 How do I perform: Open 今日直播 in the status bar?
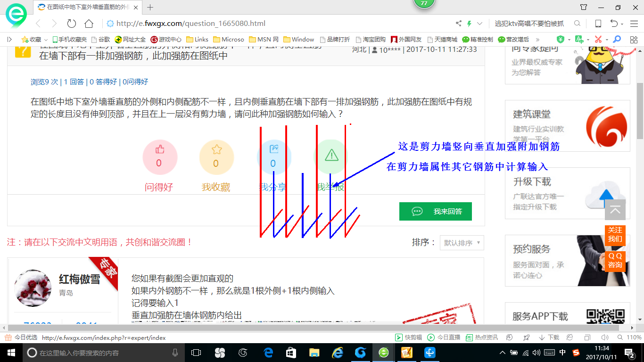pos(444,337)
